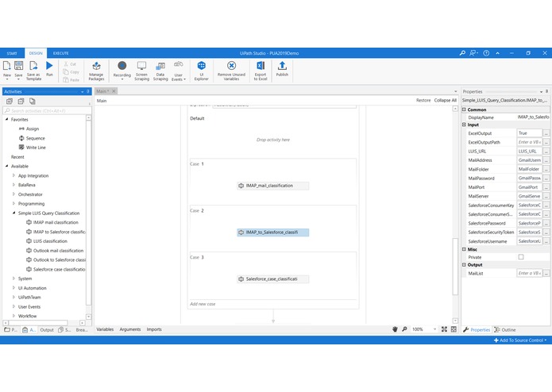Run the workflow with Run button
Screen dimensions: 552x392
49,65
